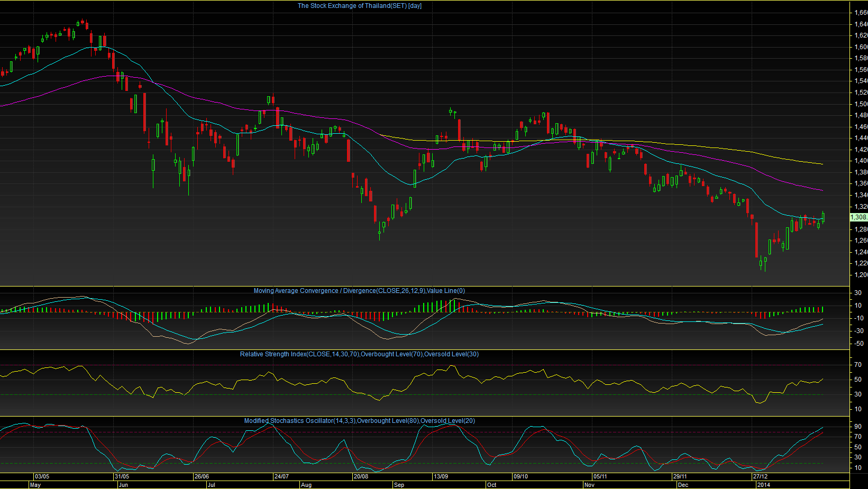Select the Relative Strength Index indicator title
868x489 pixels.
point(359,354)
